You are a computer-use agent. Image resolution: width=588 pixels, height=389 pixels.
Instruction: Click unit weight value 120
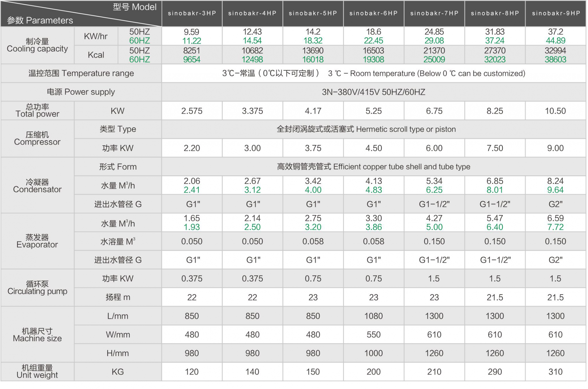coord(192,372)
